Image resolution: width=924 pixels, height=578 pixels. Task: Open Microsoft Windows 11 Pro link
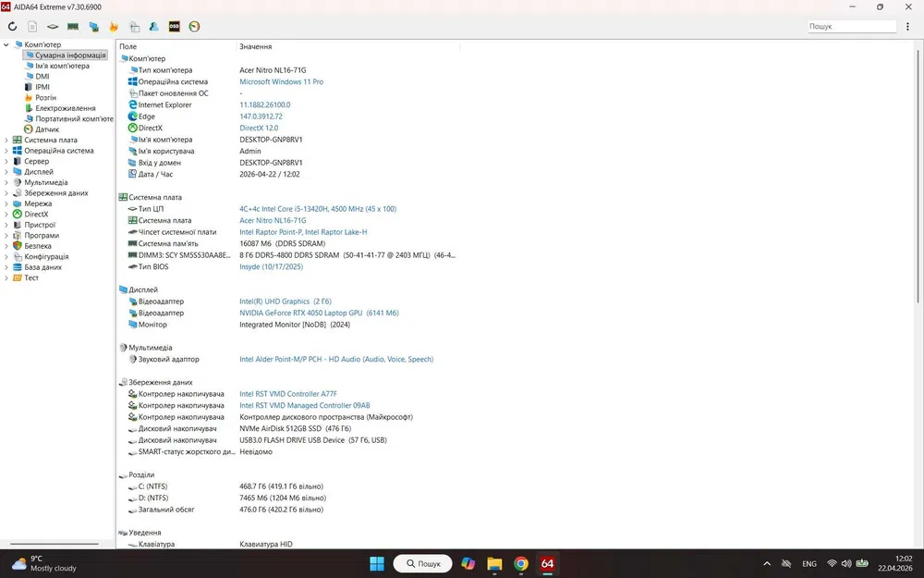(281, 81)
